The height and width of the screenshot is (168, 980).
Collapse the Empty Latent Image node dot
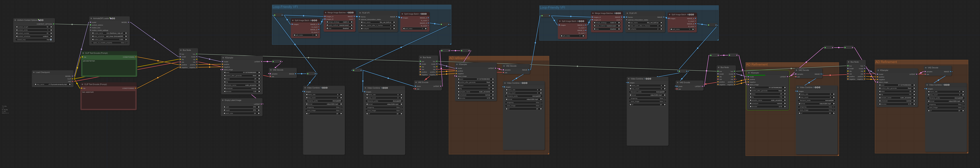[x=223, y=100]
